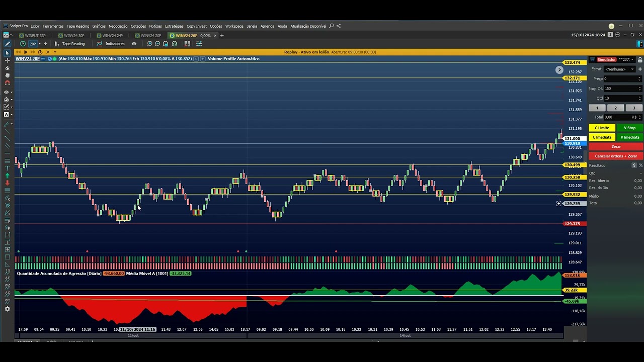Click the C Imediata button
The width and height of the screenshot is (644, 362).
602,137
